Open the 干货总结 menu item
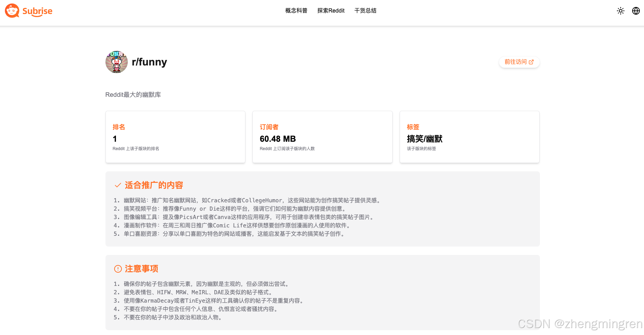Screen dimensions: 644x335 coord(365,11)
